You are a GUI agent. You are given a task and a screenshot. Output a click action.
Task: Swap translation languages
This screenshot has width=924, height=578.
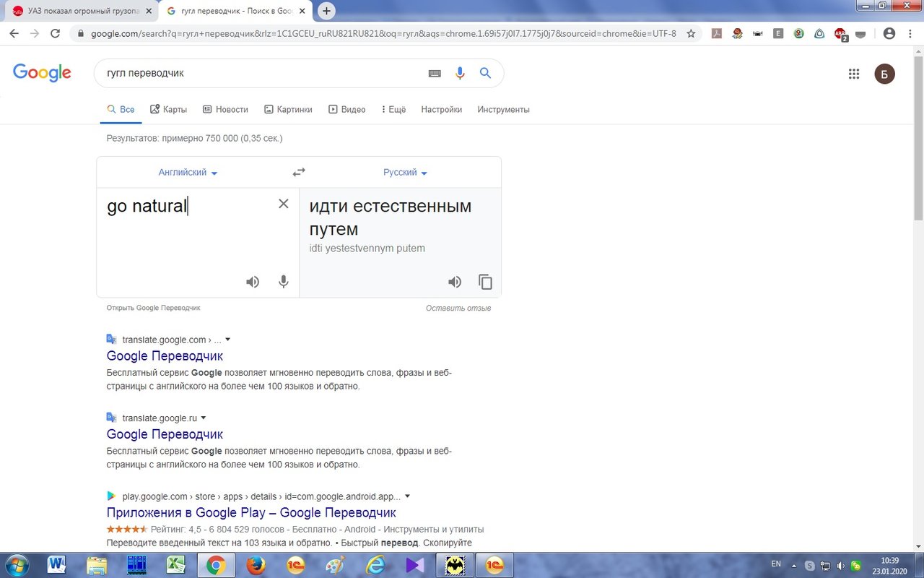coord(299,172)
